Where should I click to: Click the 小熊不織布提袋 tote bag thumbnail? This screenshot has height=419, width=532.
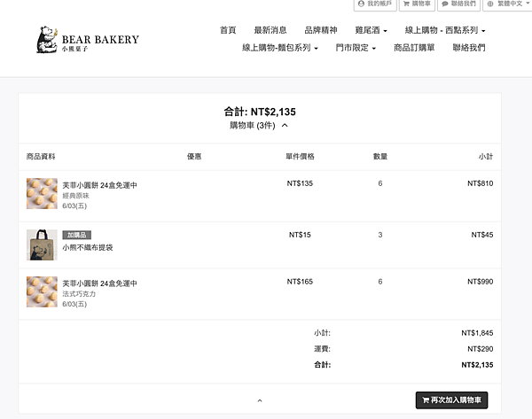[x=42, y=244]
